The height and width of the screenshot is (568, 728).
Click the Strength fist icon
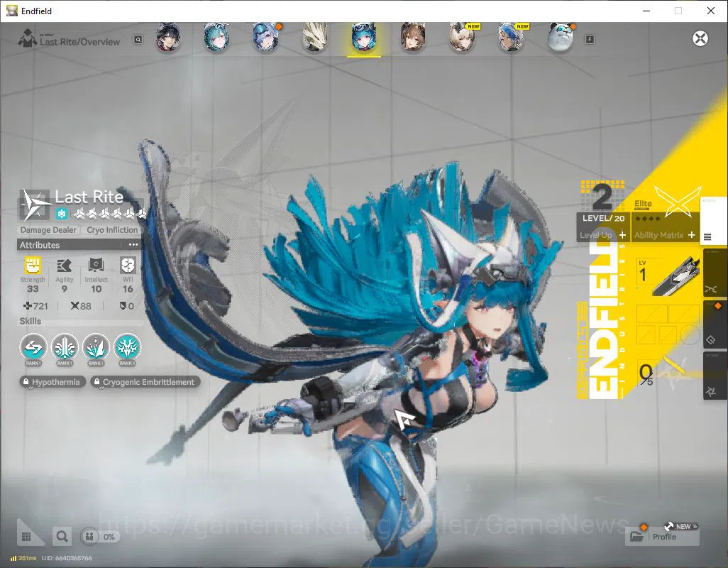pos(33,266)
